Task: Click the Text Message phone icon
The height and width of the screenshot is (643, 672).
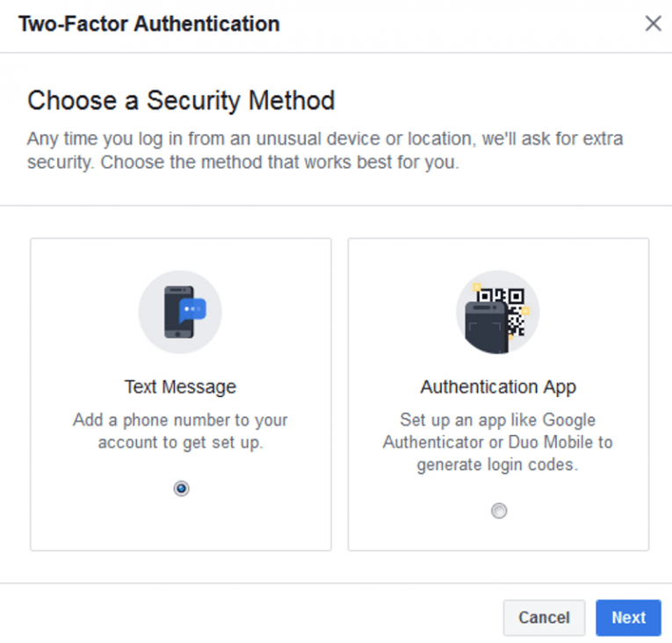Action: 180,312
